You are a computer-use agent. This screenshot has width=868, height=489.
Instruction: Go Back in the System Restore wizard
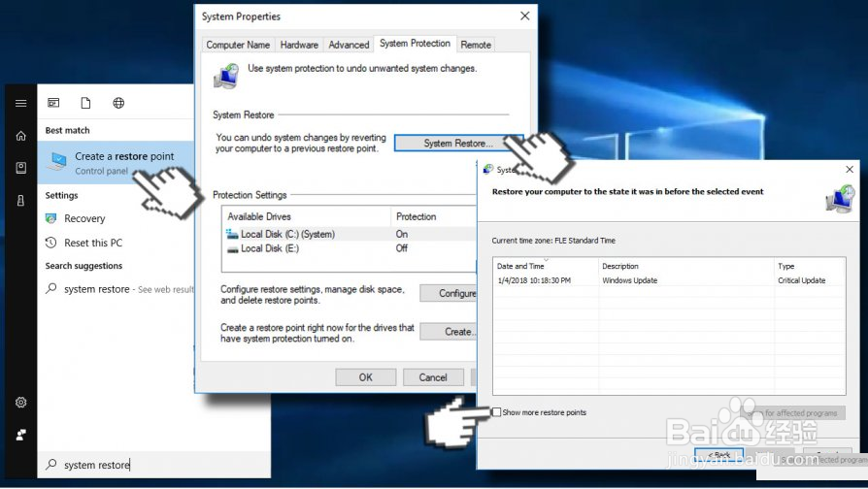pos(718,455)
